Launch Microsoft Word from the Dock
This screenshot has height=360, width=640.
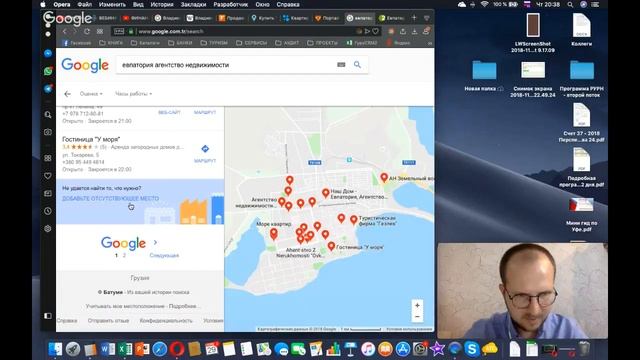tap(108, 349)
